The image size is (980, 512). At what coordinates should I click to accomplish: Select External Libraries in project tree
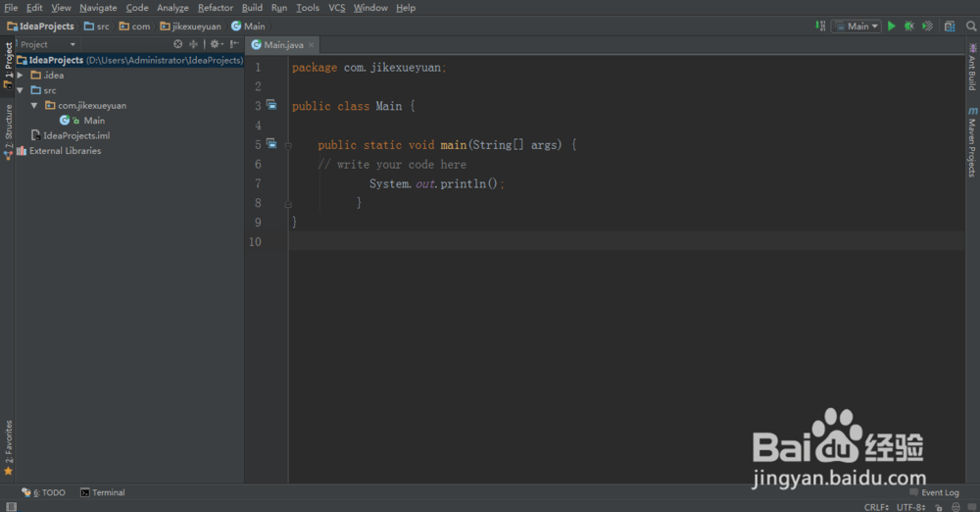pos(65,151)
